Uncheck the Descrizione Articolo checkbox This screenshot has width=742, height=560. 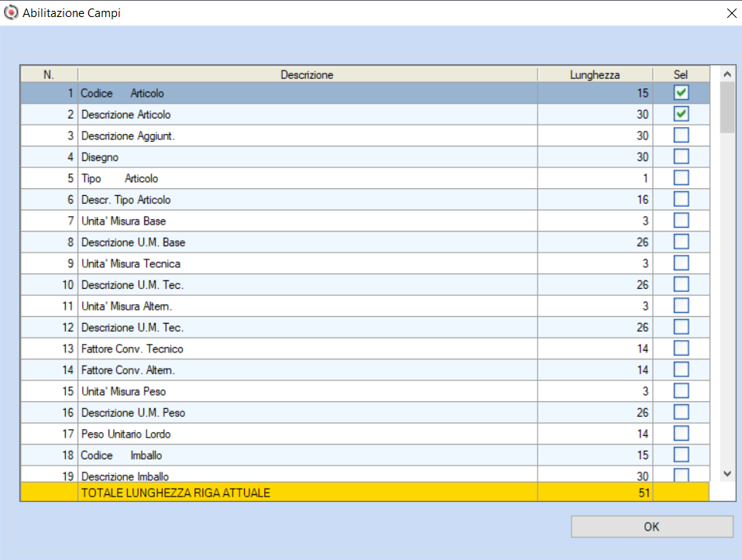pos(681,114)
